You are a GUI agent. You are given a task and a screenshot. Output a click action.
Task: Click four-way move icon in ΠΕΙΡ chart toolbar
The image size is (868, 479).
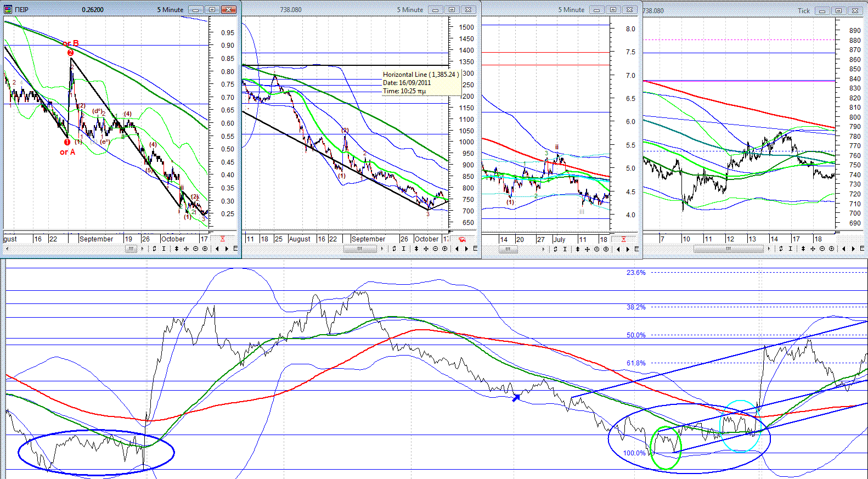click(x=186, y=249)
